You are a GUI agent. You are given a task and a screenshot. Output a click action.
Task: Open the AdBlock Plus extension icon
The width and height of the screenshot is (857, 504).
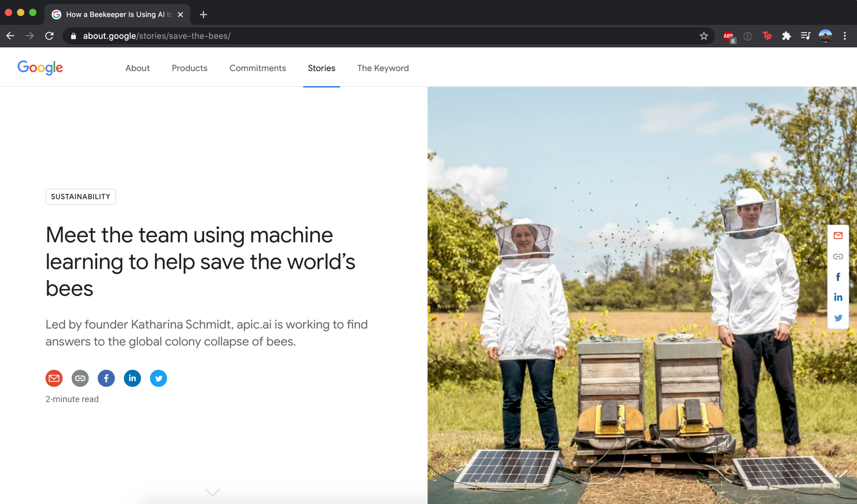pos(728,36)
